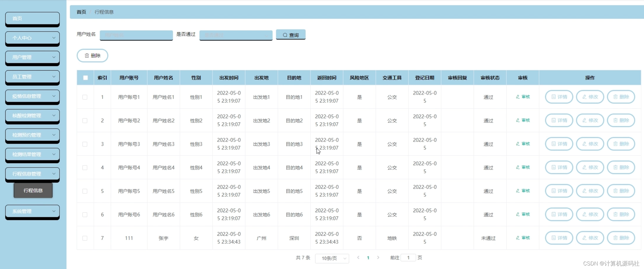Click 修改 for 张宇 row
Viewport: 644px width, 269px height.
click(x=590, y=238)
